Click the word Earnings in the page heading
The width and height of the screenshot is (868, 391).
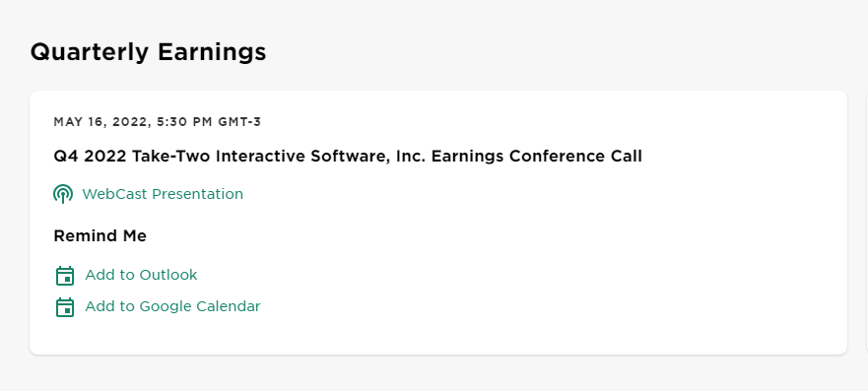pos(212,52)
